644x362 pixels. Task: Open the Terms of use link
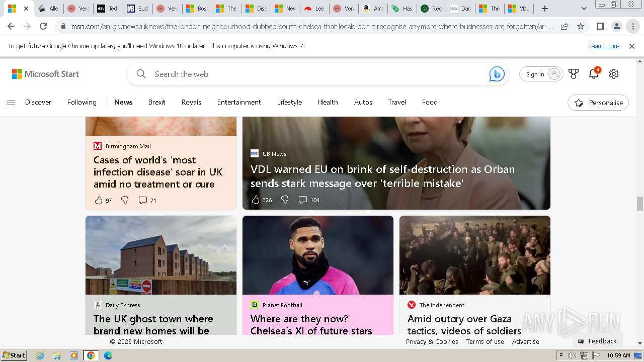click(x=485, y=341)
